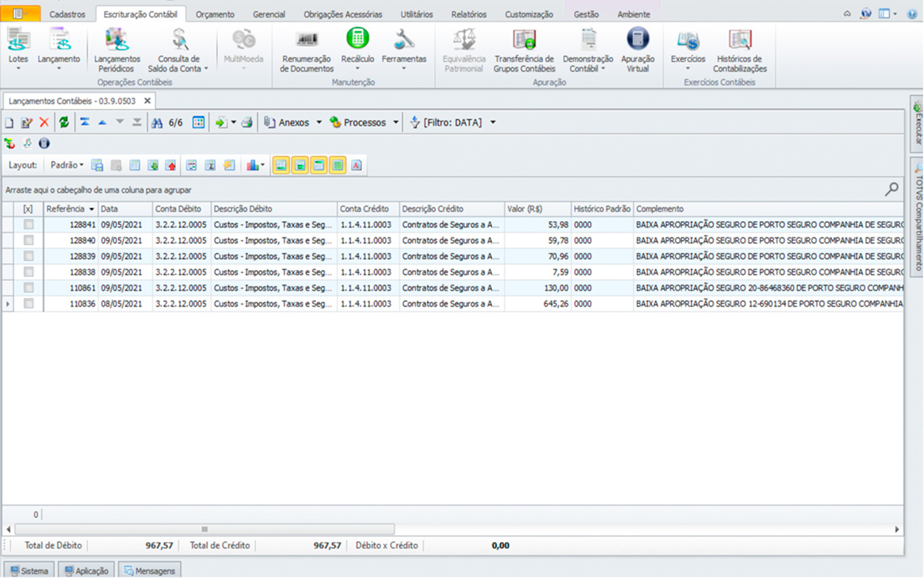Click the red X delete icon
This screenshot has width=924, height=578.
click(44, 122)
